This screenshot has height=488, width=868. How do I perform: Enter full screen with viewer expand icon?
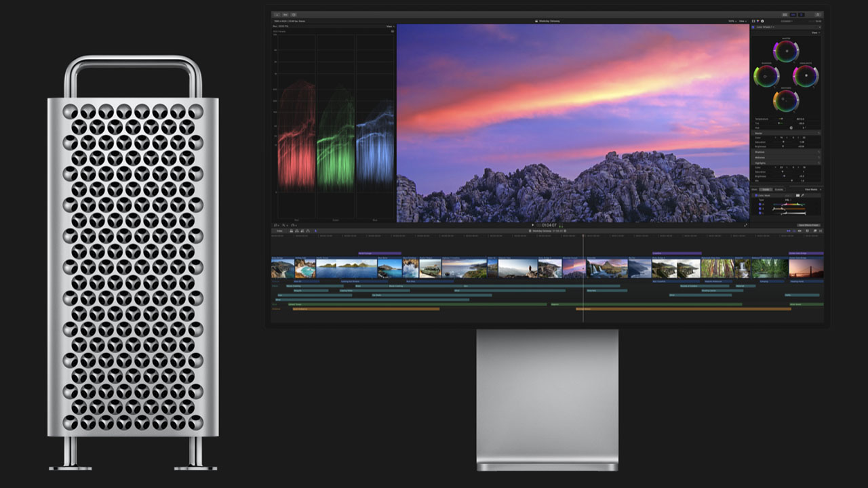point(746,225)
